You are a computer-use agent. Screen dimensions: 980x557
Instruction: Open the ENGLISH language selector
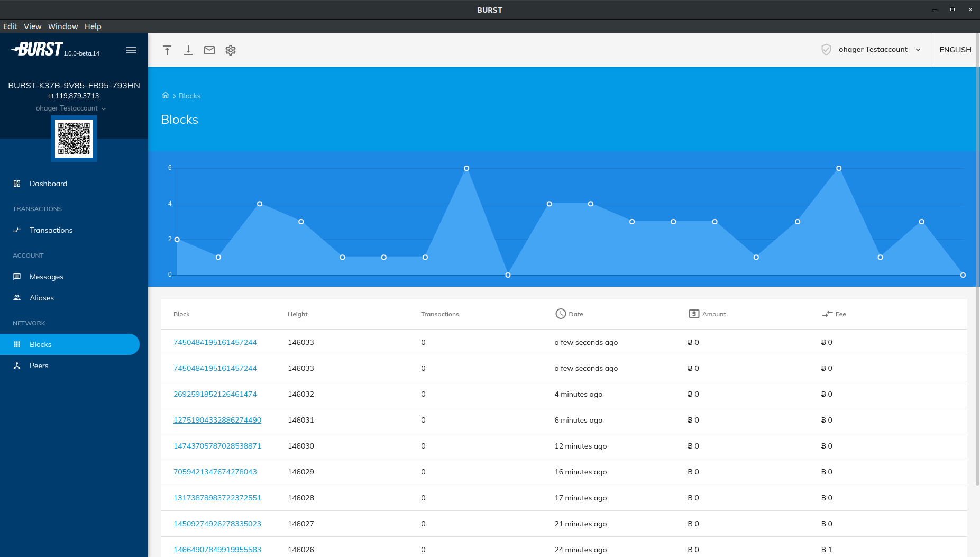coord(955,50)
